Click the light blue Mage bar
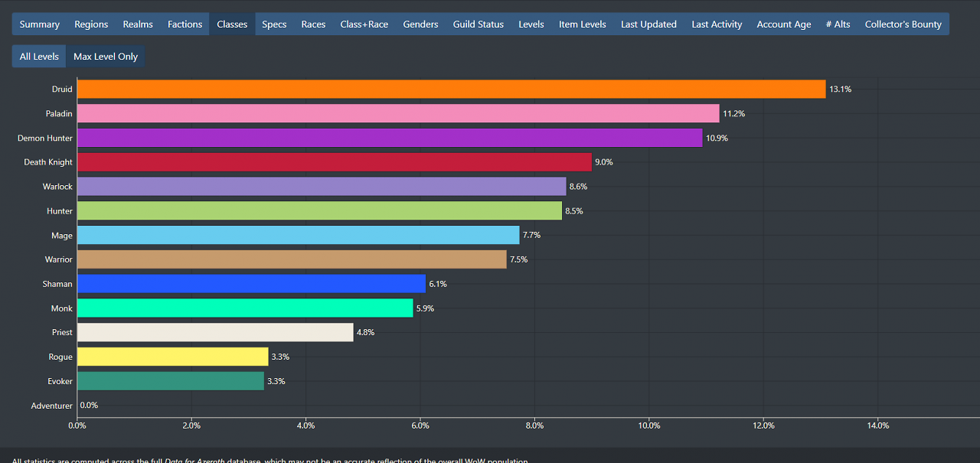980x463 pixels. (298, 235)
